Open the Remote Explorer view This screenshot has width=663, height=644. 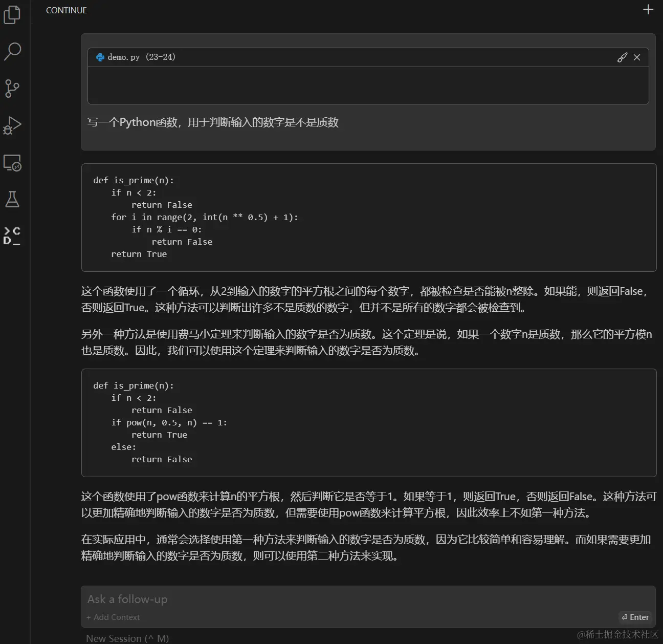[13, 163]
